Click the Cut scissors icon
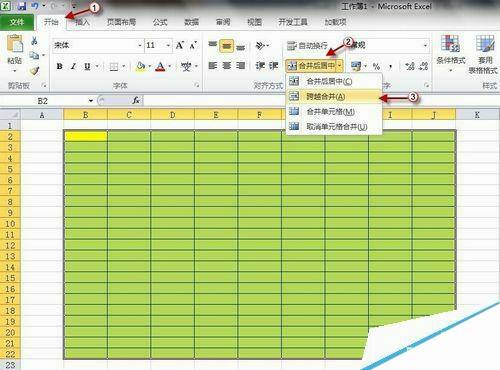500x370 pixels. [34, 41]
